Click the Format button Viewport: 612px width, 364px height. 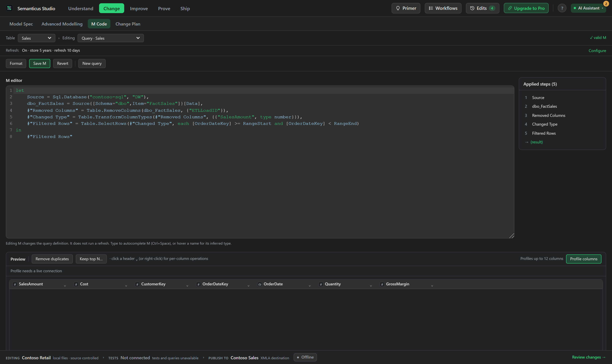16,63
